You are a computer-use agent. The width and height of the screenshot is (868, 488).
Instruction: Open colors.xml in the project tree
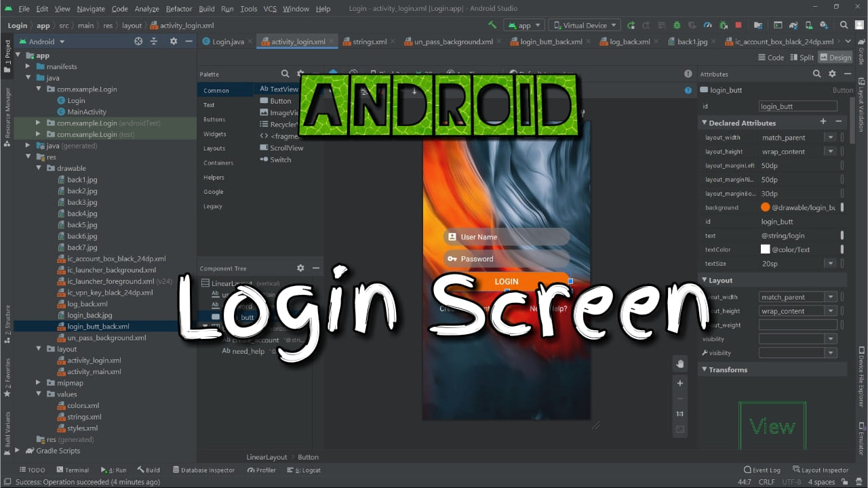(83, 405)
